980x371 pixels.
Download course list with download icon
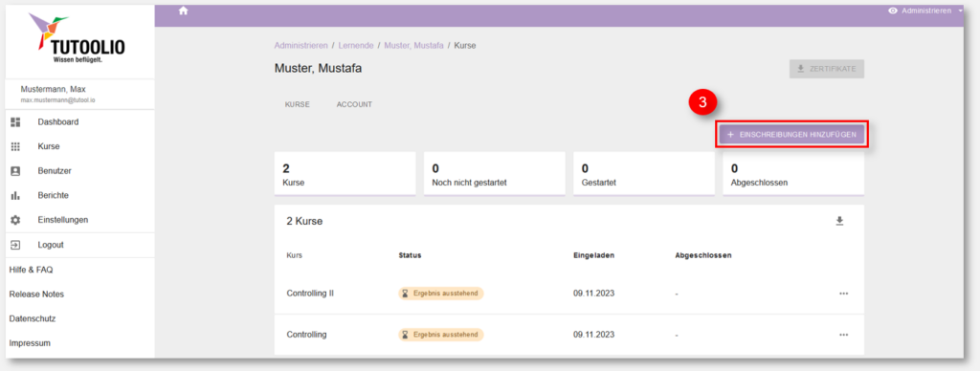click(x=839, y=221)
